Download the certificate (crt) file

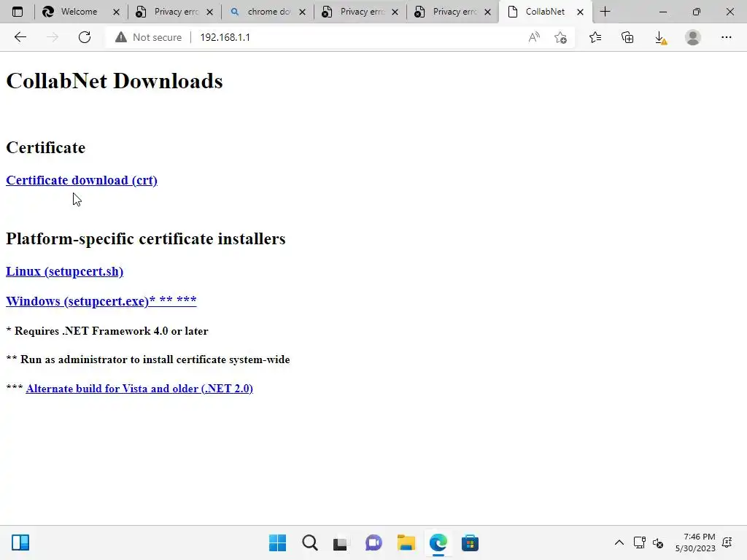(x=82, y=181)
